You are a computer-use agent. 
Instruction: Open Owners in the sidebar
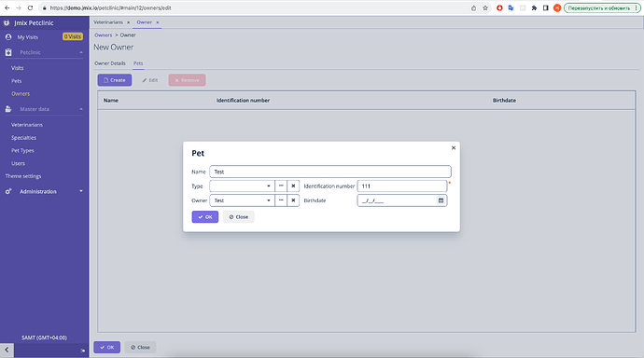[x=21, y=94]
